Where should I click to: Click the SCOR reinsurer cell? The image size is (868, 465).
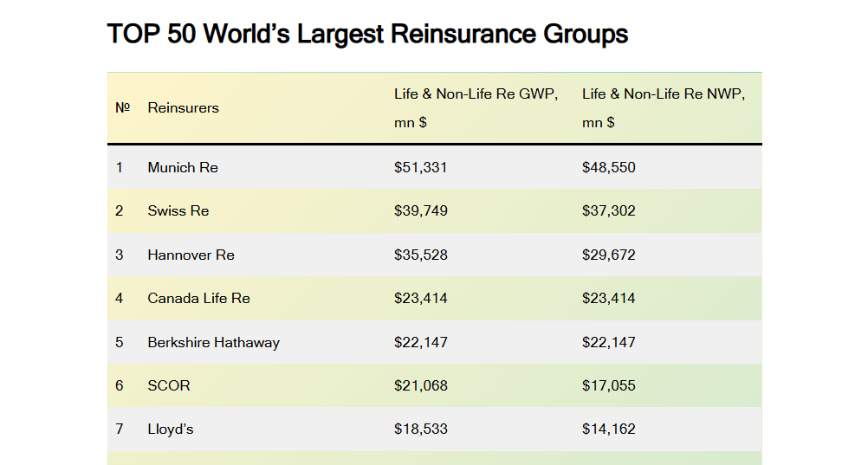(169, 385)
